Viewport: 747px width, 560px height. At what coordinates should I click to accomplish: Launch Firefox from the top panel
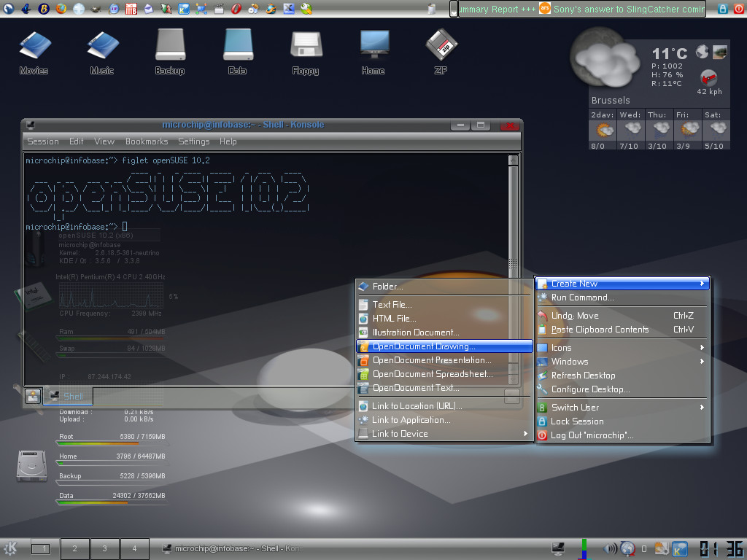(61, 9)
